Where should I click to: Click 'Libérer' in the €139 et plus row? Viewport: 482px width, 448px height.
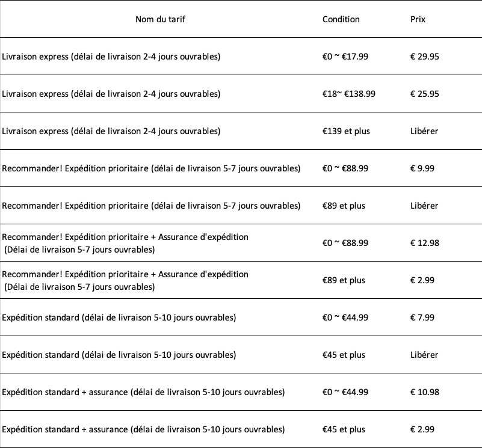[x=424, y=131]
